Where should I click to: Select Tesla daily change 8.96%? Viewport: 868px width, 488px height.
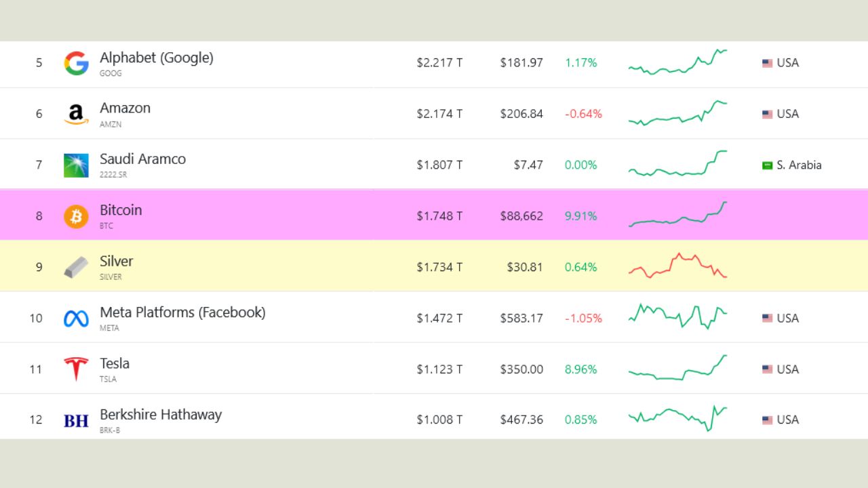pos(581,369)
